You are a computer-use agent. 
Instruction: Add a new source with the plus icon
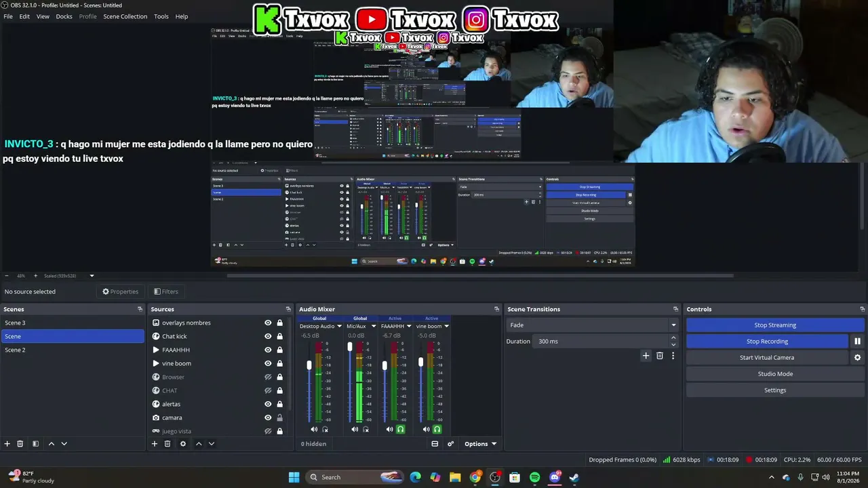click(x=155, y=444)
